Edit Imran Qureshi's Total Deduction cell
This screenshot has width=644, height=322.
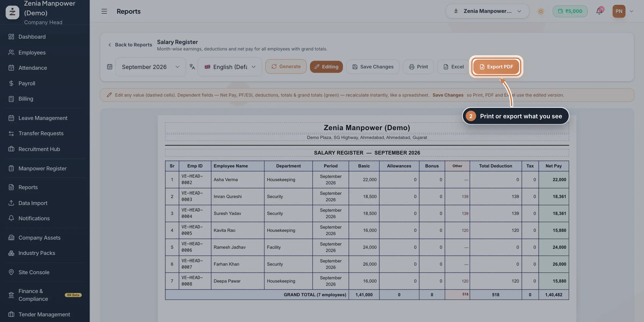click(x=496, y=197)
